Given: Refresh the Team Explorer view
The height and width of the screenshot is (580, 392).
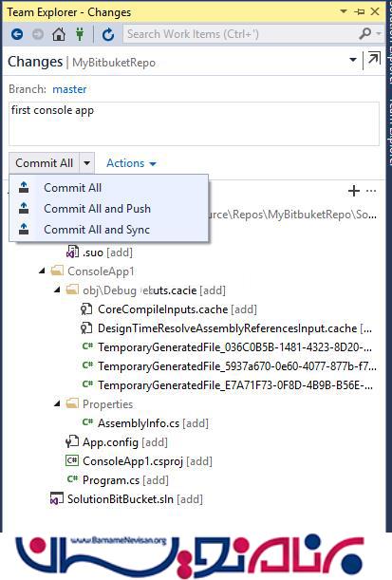Looking at the screenshot, I should point(108,34).
